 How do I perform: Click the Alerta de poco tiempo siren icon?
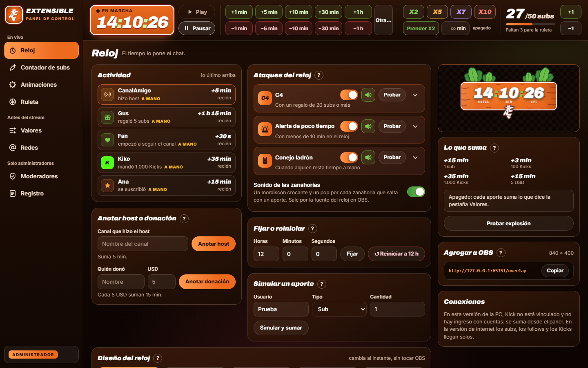265,130
